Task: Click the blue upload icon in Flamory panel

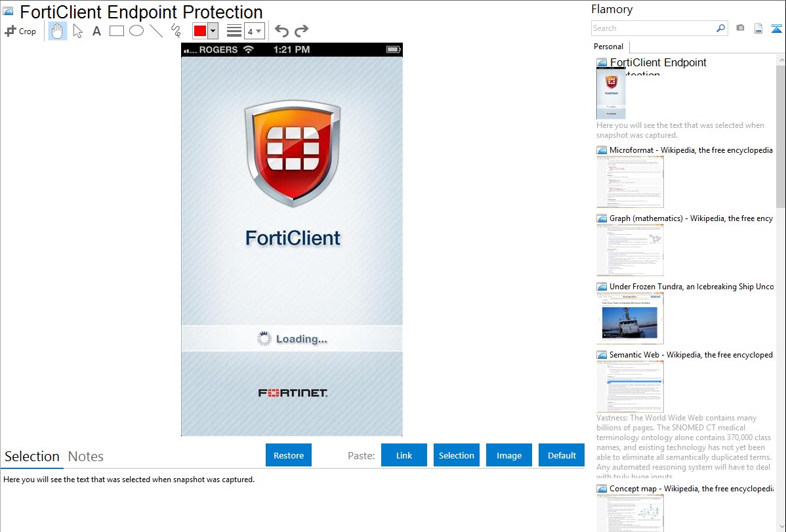Action: click(x=776, y=28)
